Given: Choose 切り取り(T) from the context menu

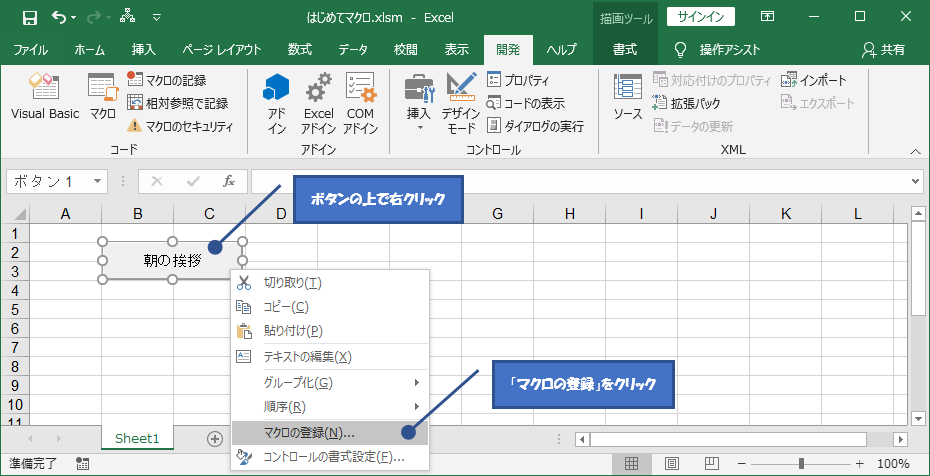Looking at the screenshot, I should (x=329, y=283).
